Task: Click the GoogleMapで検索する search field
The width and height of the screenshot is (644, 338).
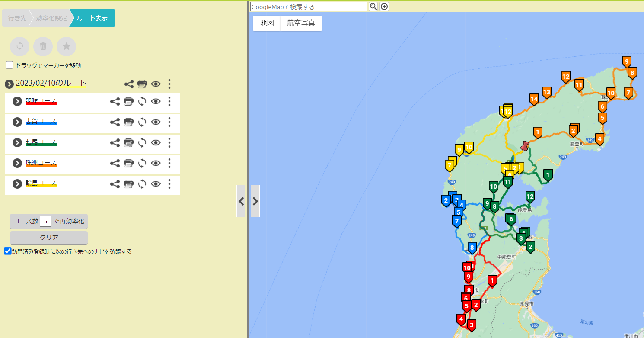Action: [x=309, y=6]
